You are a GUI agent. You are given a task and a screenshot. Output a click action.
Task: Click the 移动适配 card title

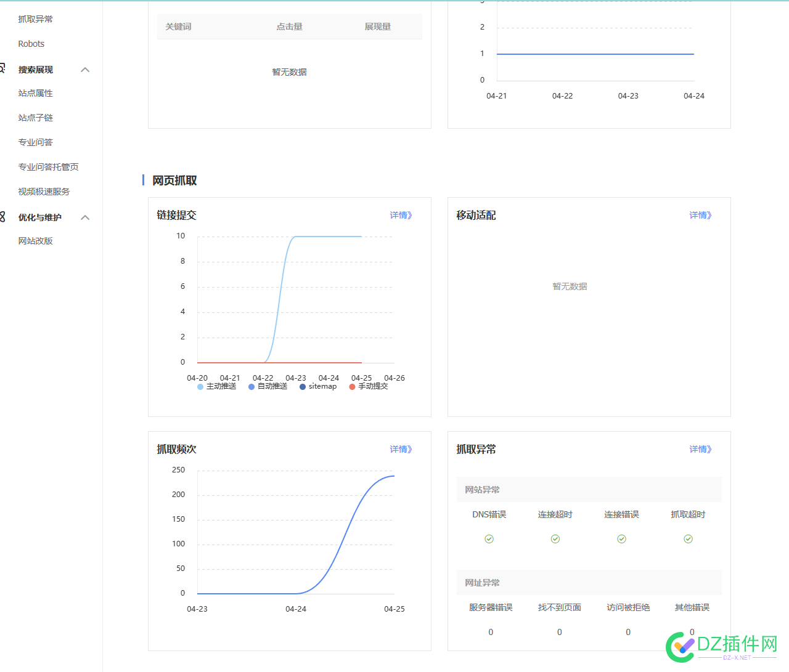tap(476, 215)
